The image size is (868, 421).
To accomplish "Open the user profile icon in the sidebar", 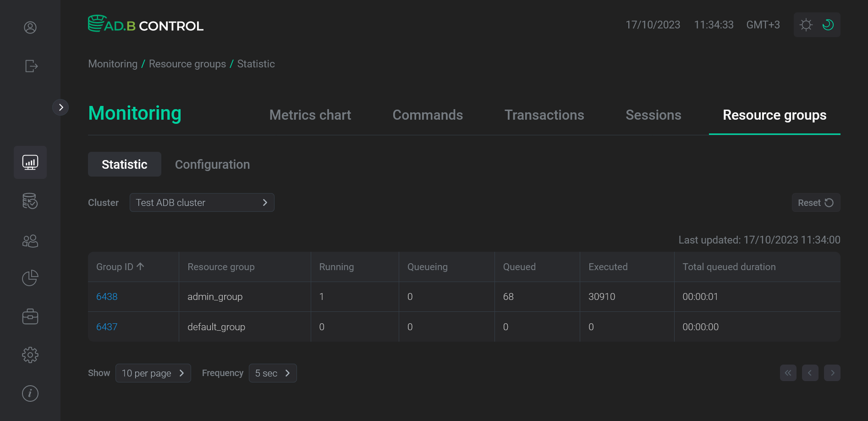I will (30, 28).
